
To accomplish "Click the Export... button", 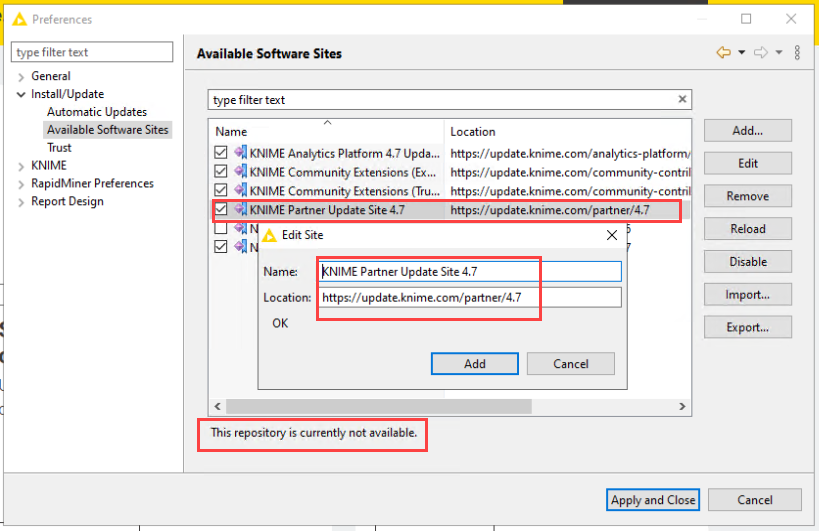I will [x=747, y=327].
